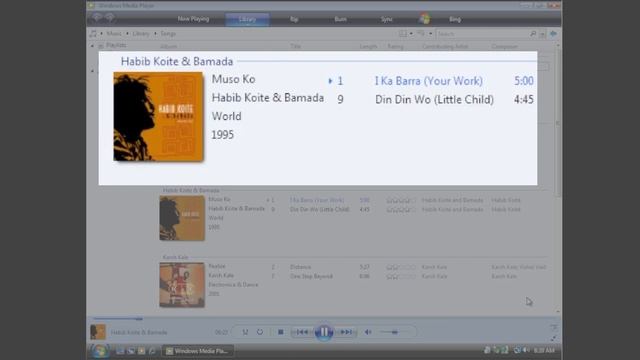
Task: Open the Bing tab
Action: pyautogui.click(x=455, y=19)
